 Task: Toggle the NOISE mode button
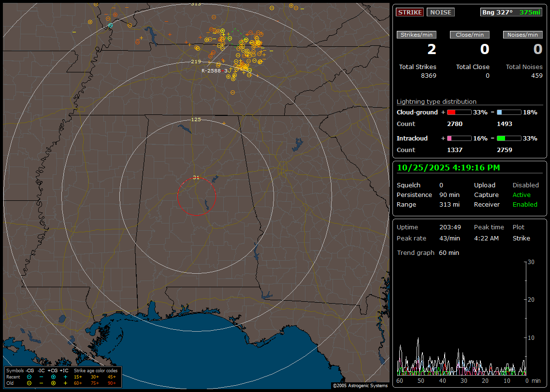[440, 12]
